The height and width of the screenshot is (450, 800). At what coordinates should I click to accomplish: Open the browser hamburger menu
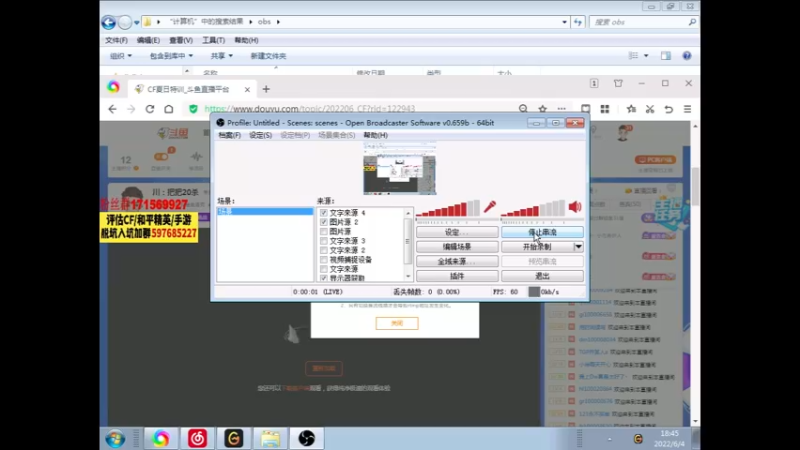(687, 109)
